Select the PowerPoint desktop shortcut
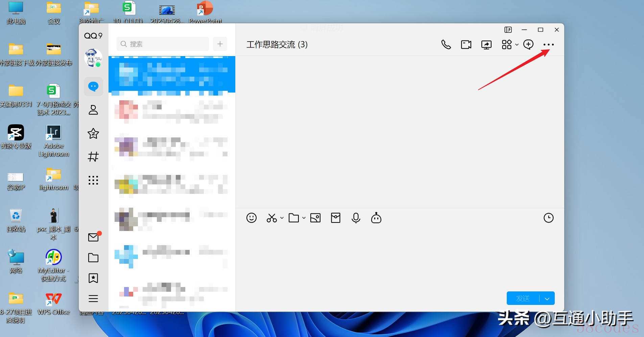 (205, 12)
